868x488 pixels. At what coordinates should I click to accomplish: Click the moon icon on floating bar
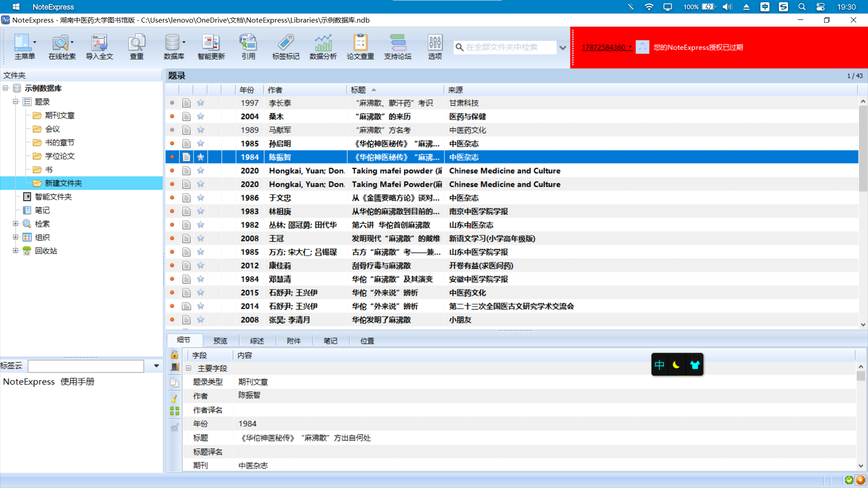click(x=676, y=365)
